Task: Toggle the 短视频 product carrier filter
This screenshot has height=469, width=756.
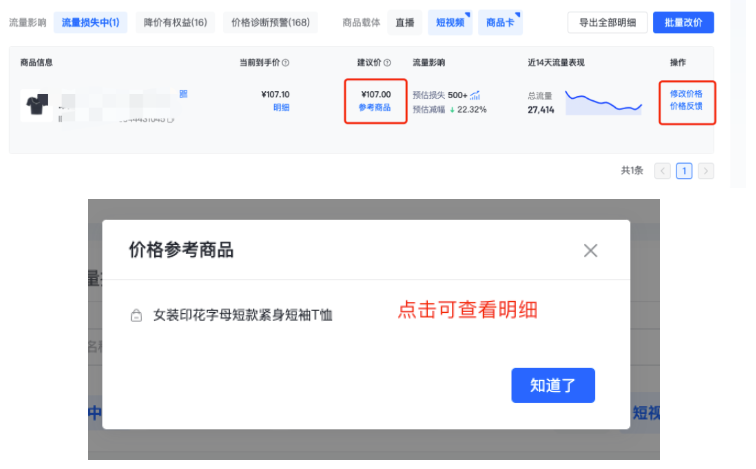Action: click(x=449, y=22)
